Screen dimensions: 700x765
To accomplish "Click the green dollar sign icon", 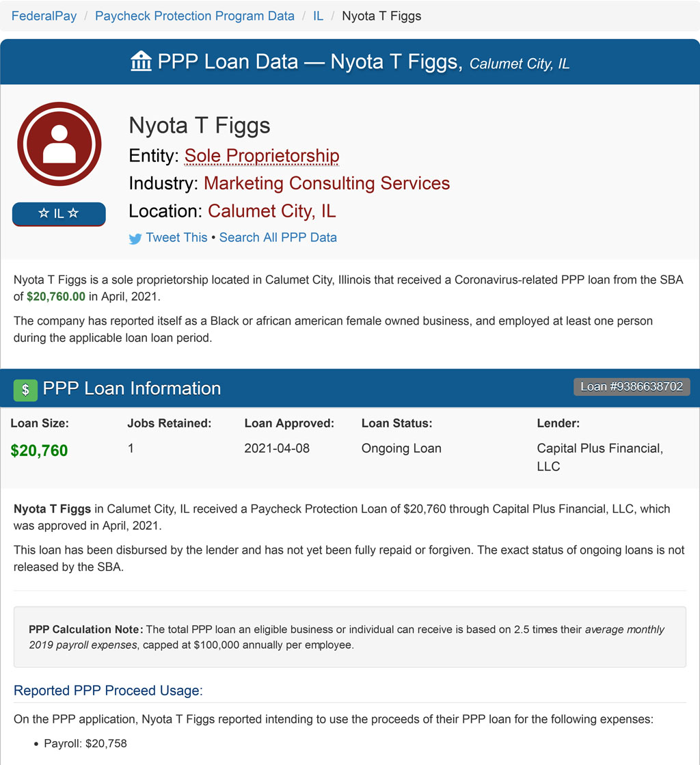I will [25, 390].
